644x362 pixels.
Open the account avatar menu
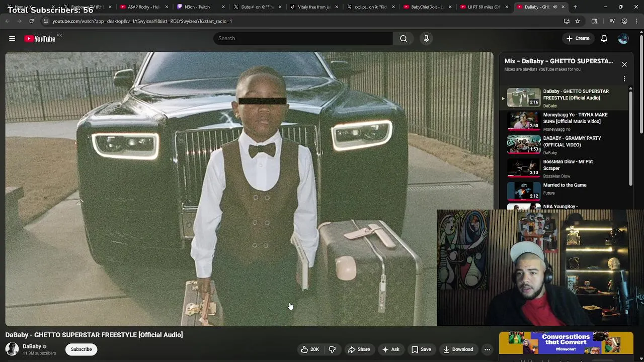[x=623, y=38]
